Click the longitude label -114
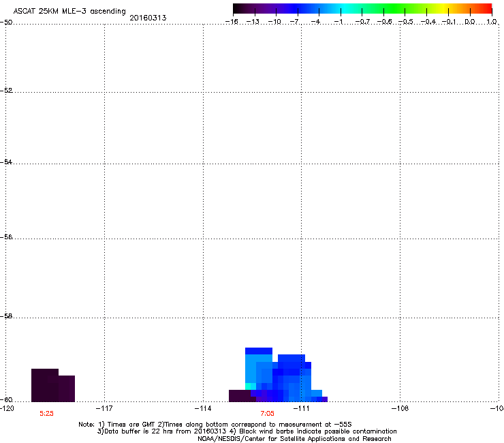This screenshot has width=504, height=443. pyautogui.click(x=203, y=408)
